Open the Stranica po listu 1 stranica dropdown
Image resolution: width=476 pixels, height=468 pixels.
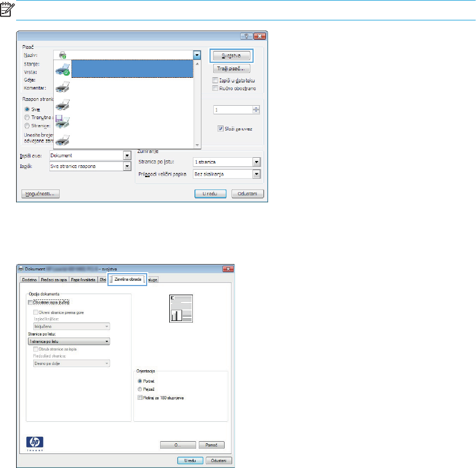coord(257,162)
